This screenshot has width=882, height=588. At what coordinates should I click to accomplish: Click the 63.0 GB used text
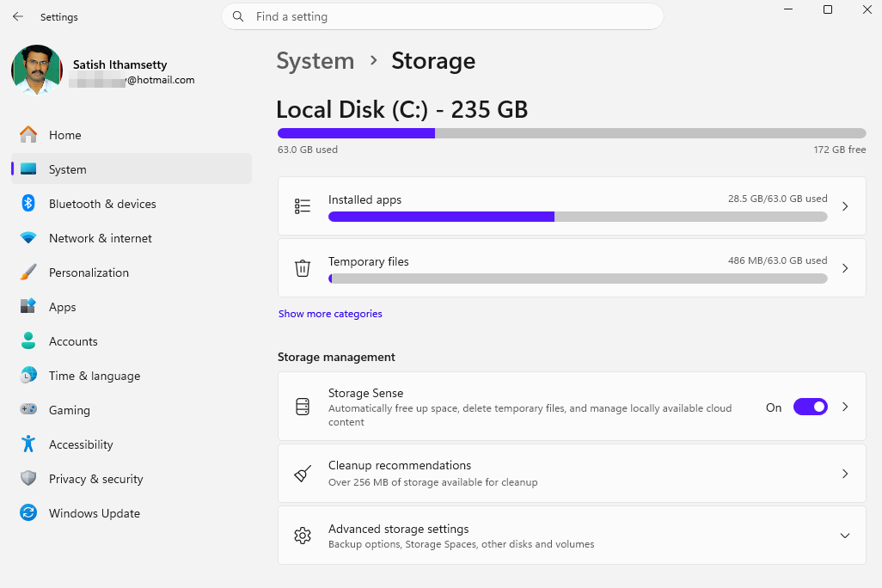tap(308, 149)
